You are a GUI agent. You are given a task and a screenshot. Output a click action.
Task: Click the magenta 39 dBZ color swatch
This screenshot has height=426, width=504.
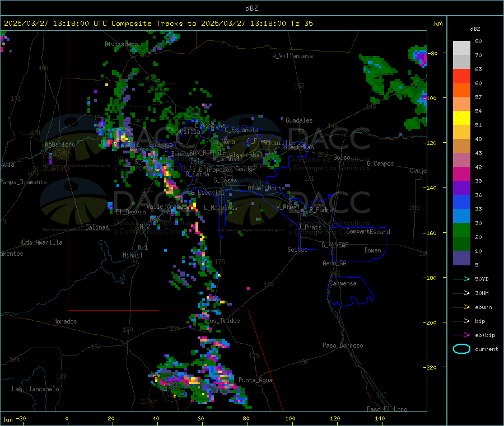pos(461,174)
